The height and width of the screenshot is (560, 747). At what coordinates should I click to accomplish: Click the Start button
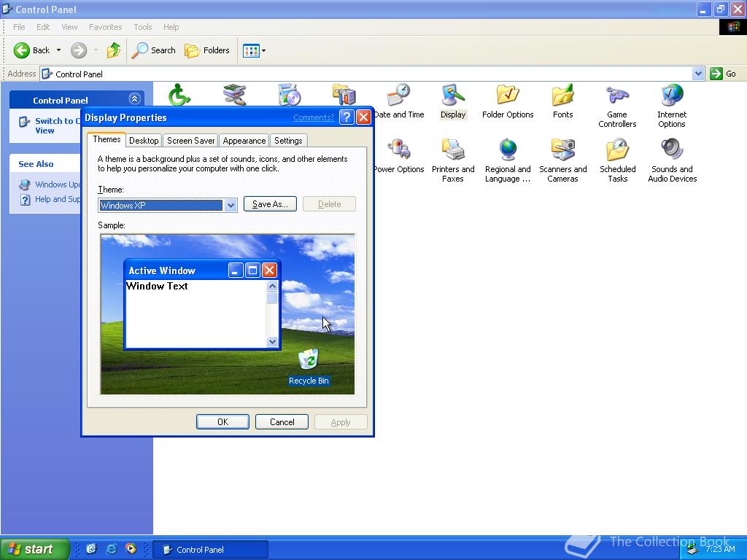click(x=34, y=549)
